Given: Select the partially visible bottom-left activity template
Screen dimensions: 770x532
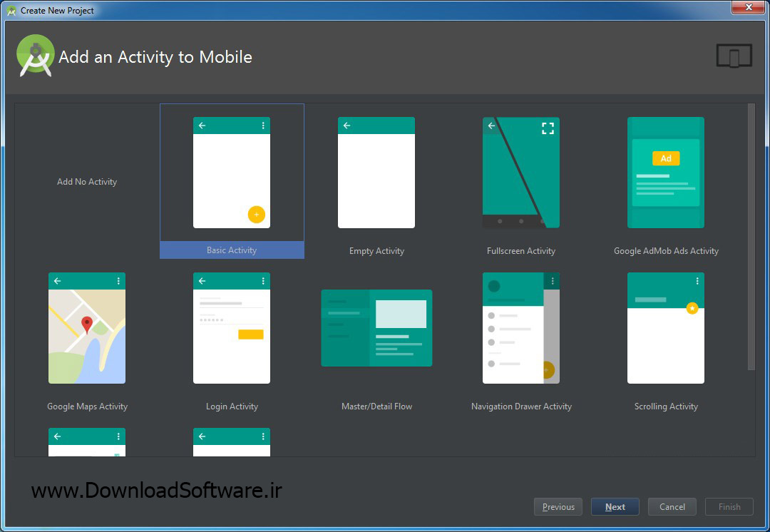Looking at the screenshot, I should click(x=87, y=442).
